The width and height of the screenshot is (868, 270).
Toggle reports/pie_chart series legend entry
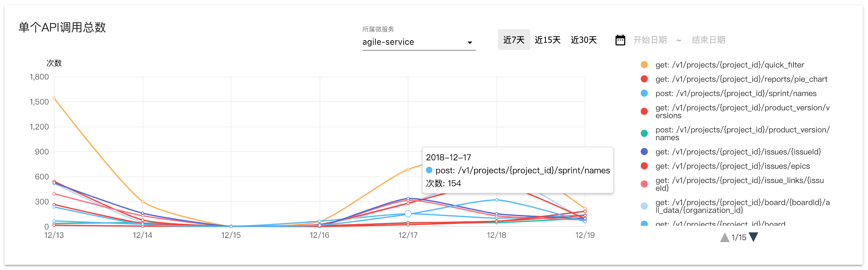tap(741, 79)
